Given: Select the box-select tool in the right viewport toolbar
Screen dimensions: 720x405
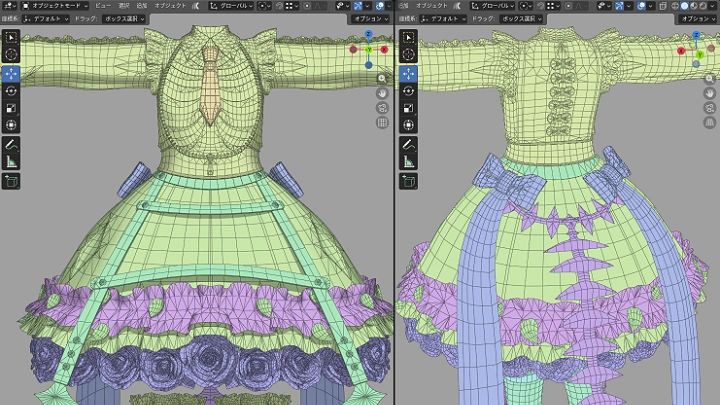Looking at the screenshot, I should point(409,37).
